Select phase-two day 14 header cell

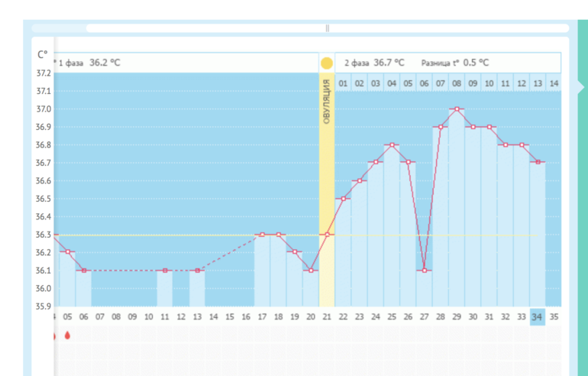(x=554, y=83)
